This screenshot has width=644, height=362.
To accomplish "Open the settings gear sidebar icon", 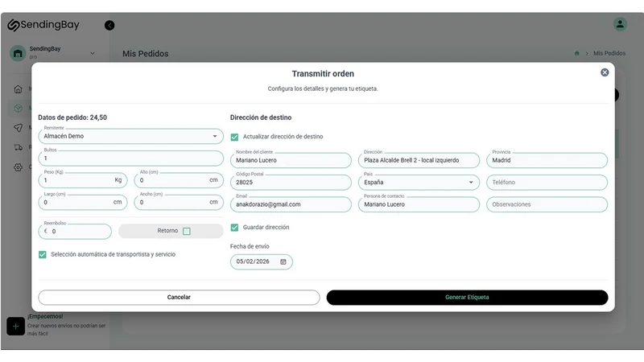I will [18, 167].
